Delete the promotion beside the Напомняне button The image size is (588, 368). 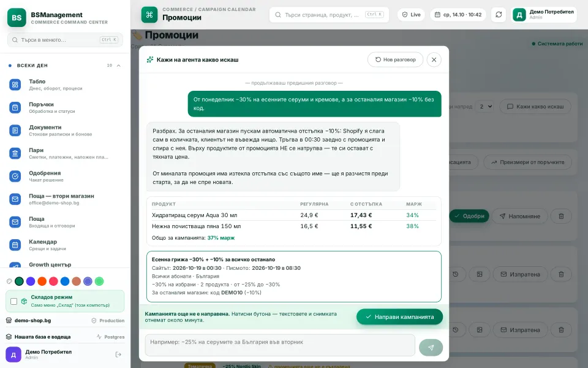(x=561, y=216)
